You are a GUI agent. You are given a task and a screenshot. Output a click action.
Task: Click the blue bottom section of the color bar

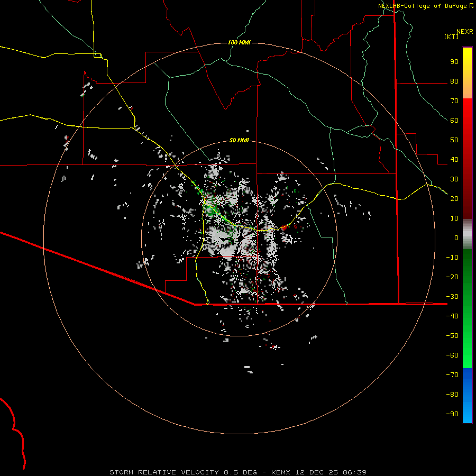coord(467,396)
